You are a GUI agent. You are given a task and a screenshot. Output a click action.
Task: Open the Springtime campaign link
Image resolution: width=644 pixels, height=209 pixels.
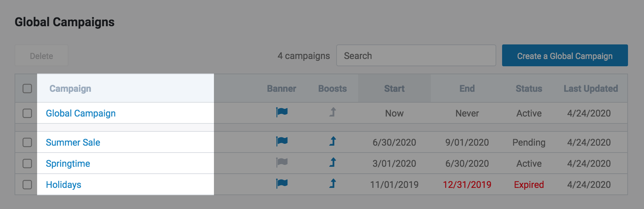coord(68,163)
